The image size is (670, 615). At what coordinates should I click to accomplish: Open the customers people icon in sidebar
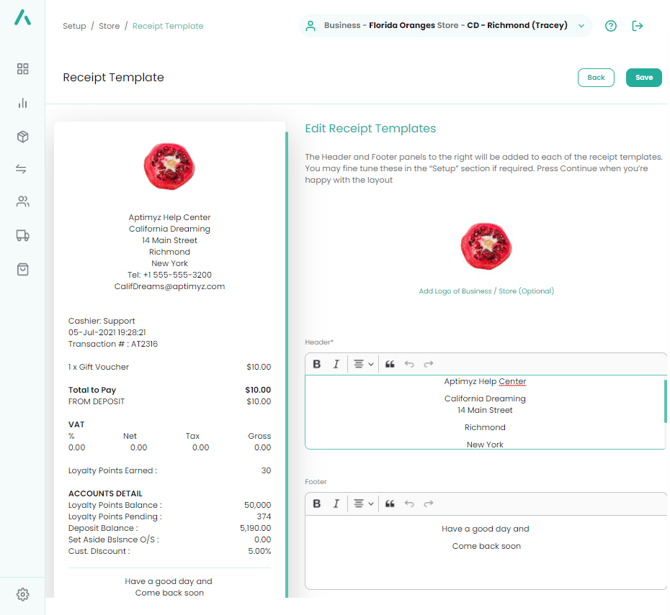pyautogui.click(x=22, y=202)
